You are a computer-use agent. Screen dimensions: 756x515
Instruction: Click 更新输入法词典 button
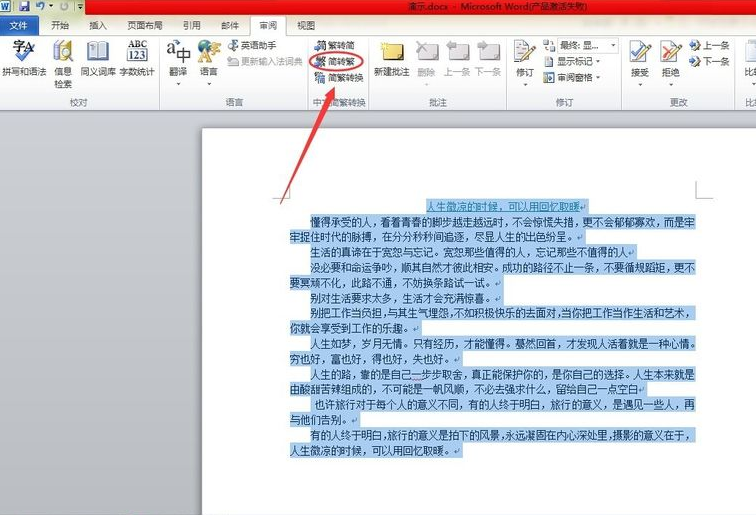coord(265,61)
